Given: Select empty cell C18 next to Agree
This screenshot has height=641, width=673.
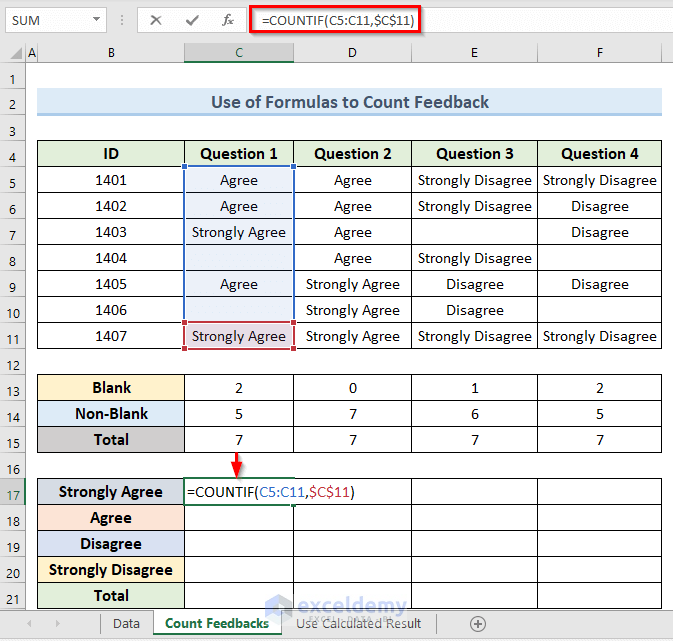Looking at the screenshot, I should [x=239, y=518].
